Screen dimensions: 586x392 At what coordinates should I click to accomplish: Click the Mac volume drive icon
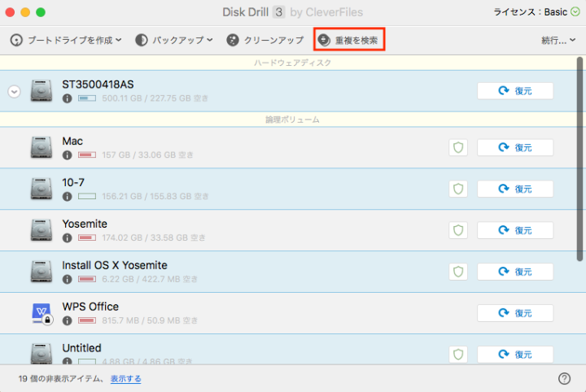click(x=42, y=147)
